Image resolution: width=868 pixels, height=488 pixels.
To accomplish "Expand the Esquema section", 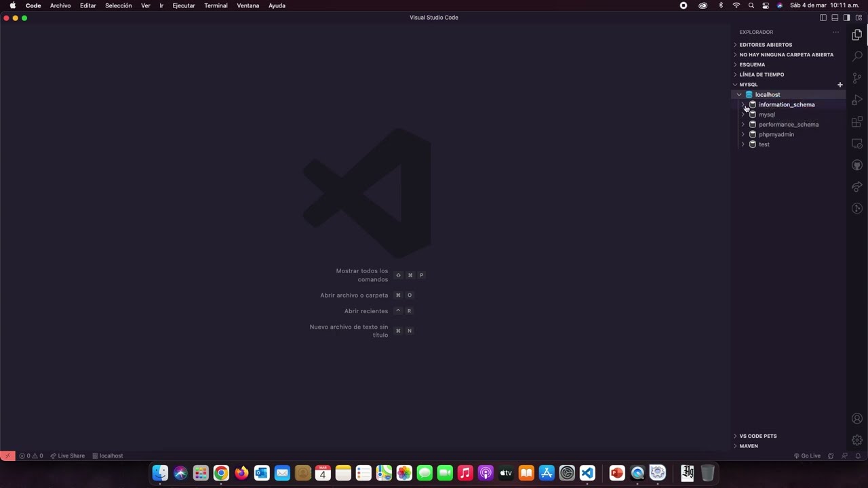I will pos(788,64).
